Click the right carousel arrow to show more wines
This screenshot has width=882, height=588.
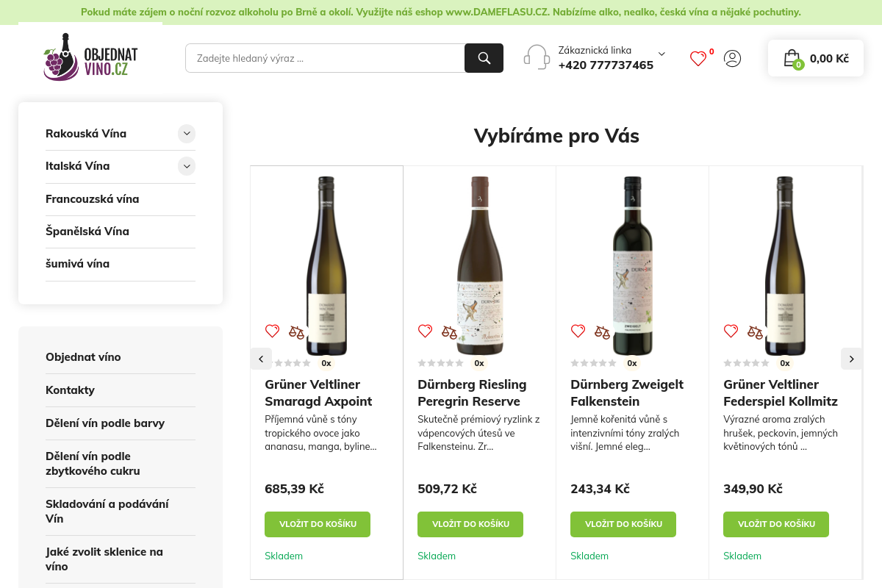(x=851, y=359)
